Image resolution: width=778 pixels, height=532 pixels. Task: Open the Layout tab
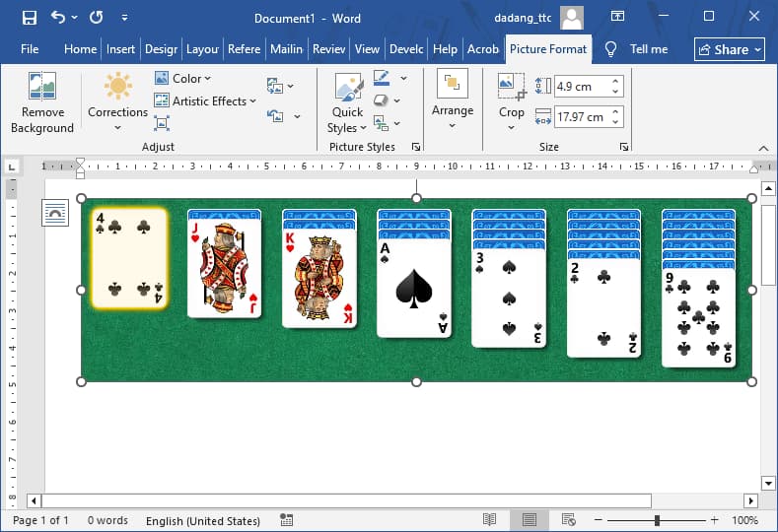pos(202,49)
